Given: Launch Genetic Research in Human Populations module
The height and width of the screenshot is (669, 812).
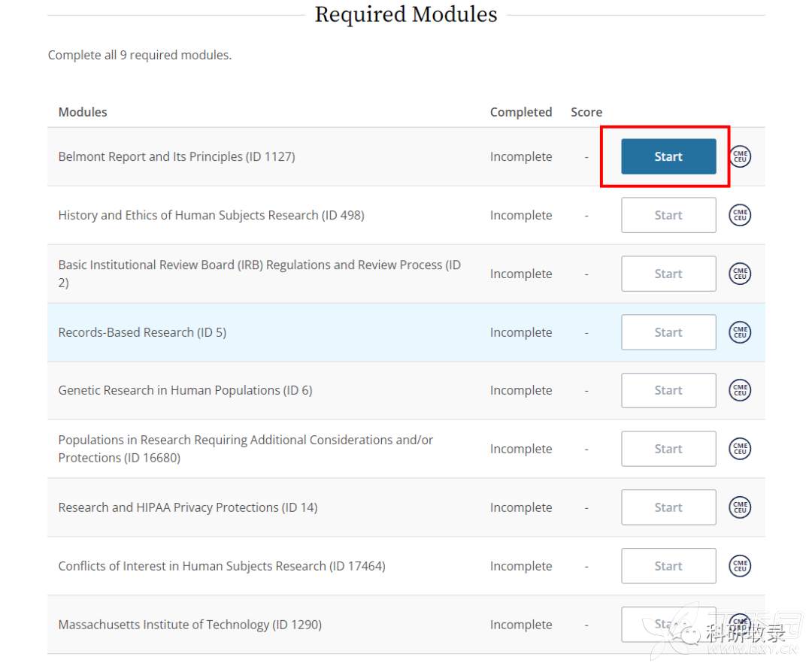Looking at the screenshot, I should [x=668, y=390].
